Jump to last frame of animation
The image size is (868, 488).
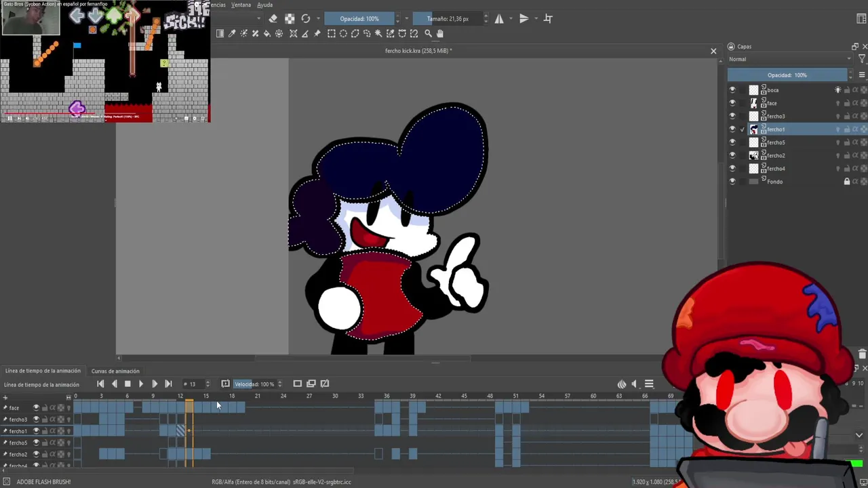click(168, 384)
